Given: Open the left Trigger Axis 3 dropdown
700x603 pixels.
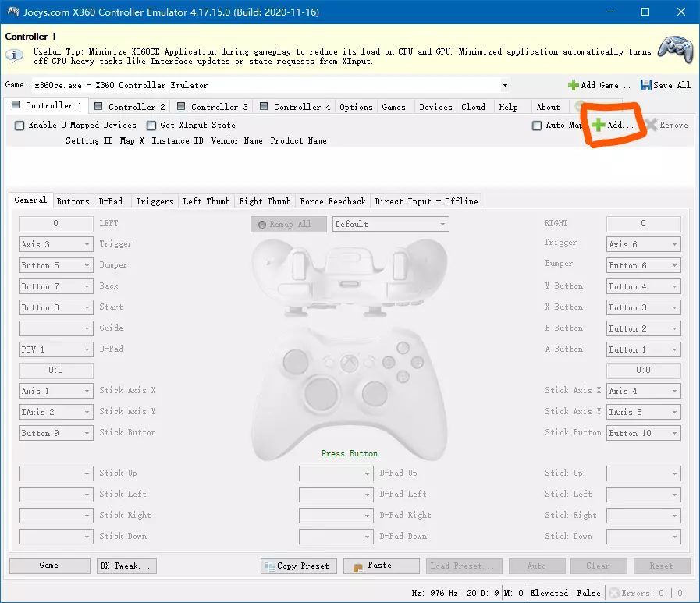Looking at the screenshot, I should point(56,244).
